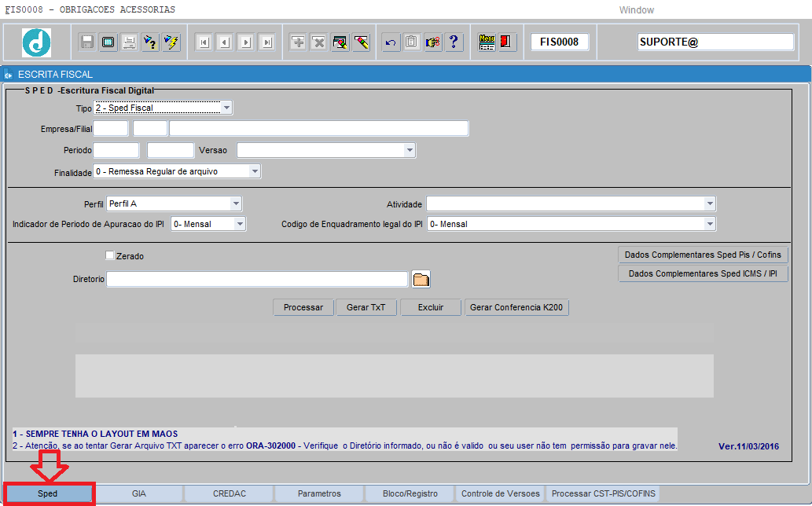Click the Save diskette icon
The width and height of the screenshot is (812, 506).
(87, 42)
